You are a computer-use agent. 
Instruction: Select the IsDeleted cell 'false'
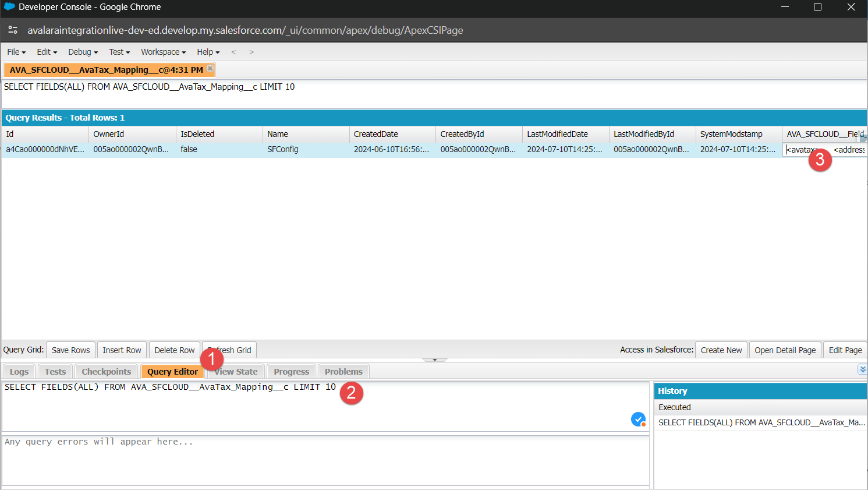coord(219,150)
